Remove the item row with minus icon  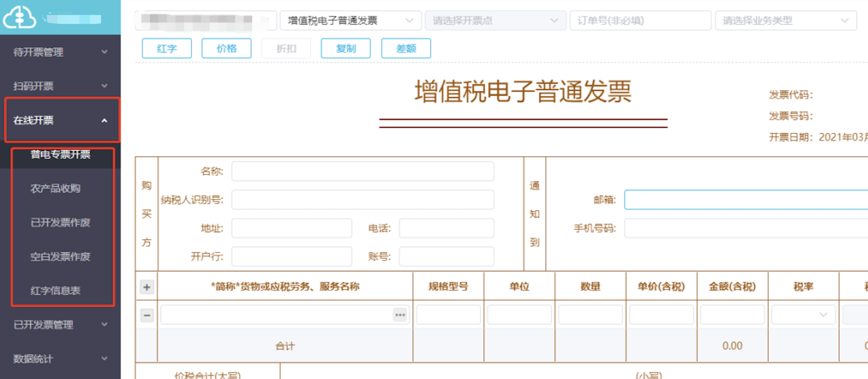(x=147, y=316)
